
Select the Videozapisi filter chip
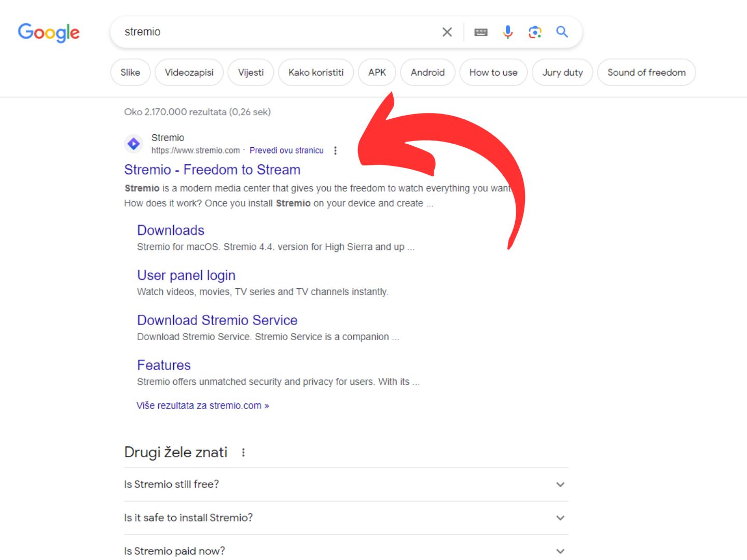(x=189, y=73)
